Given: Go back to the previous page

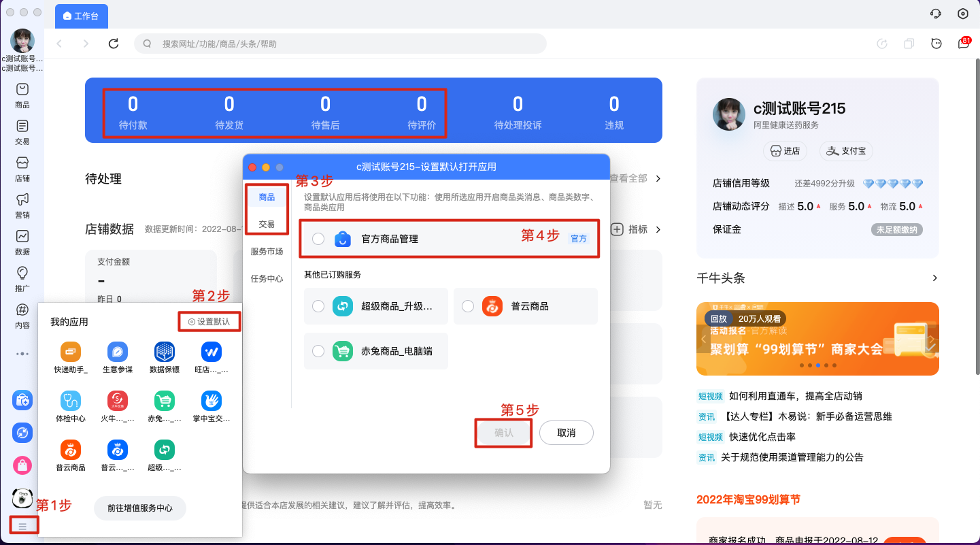Looking at the screenshot, I should coord(59,44).
